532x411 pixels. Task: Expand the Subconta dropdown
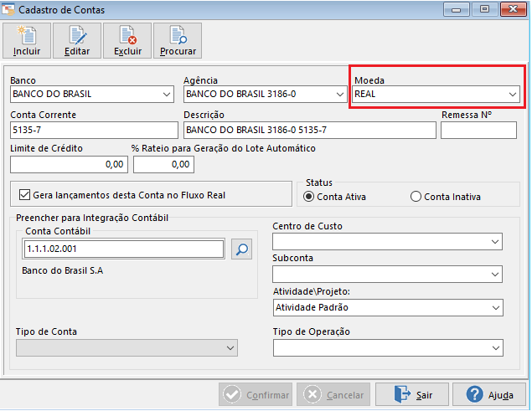[x=387, y=274]
